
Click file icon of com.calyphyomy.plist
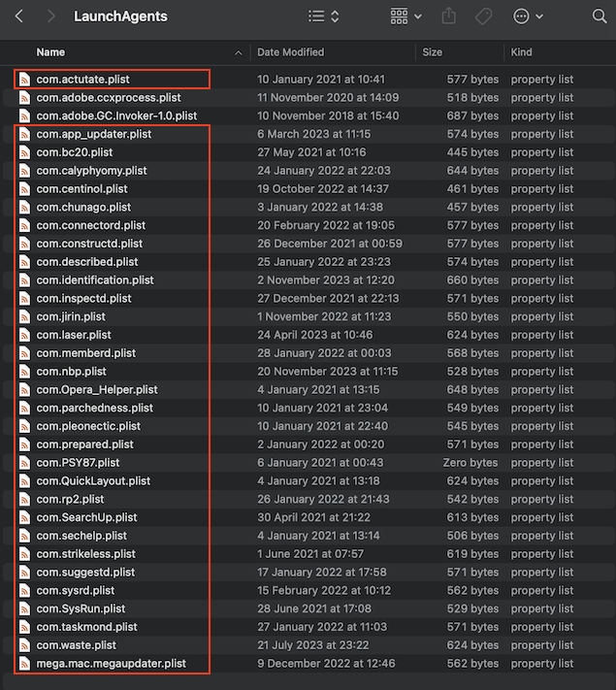(x=24, y=171)
